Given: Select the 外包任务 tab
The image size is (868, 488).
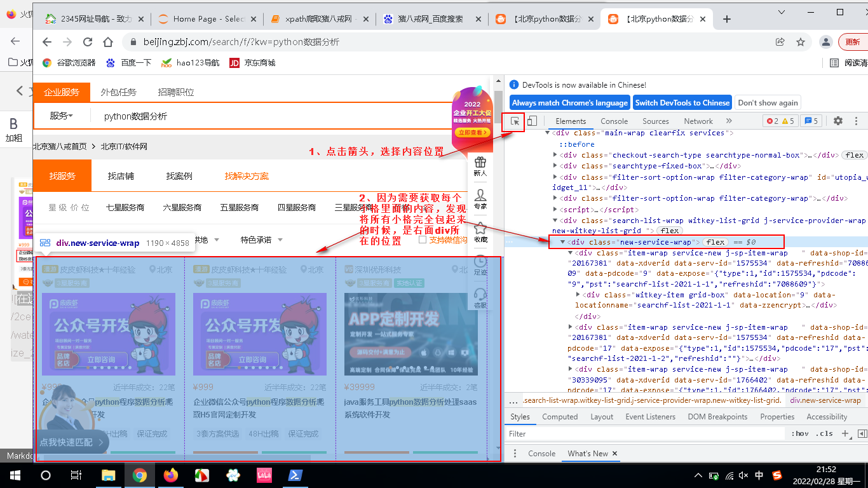Looking at the screenshot, I should click(118, 92).
